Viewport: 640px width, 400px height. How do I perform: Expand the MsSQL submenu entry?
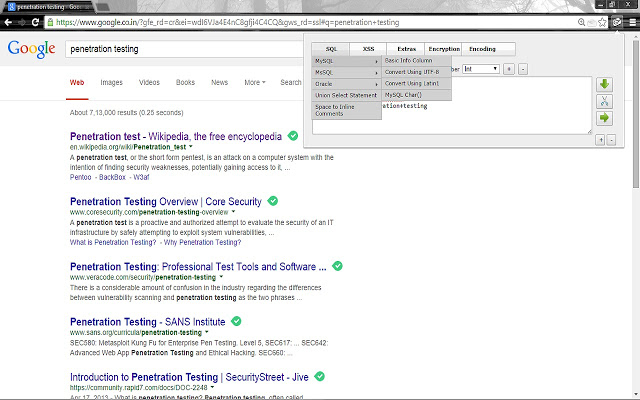pos(346,73)
